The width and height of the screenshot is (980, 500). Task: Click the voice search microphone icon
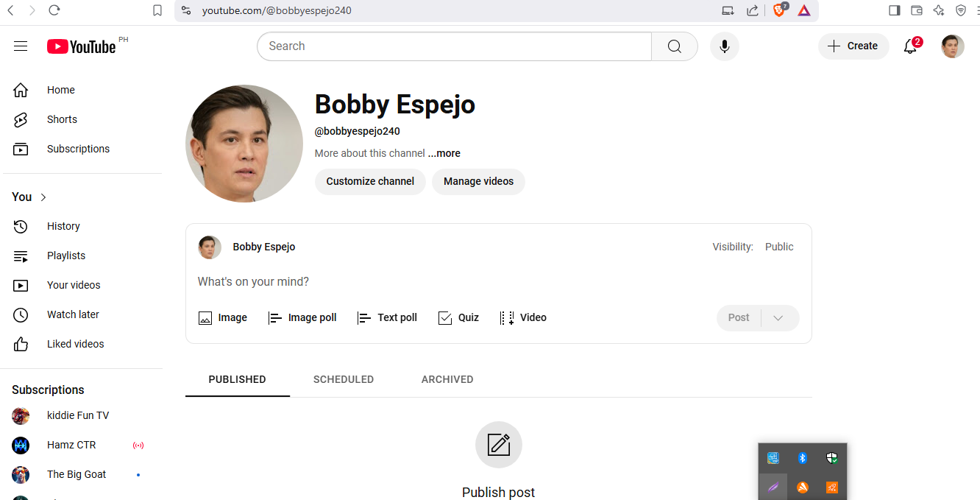725,46
